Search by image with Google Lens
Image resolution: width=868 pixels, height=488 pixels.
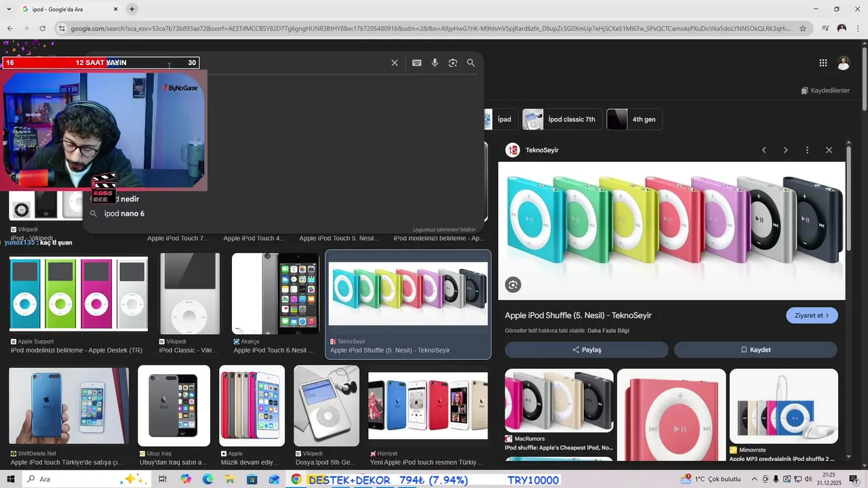453,63
